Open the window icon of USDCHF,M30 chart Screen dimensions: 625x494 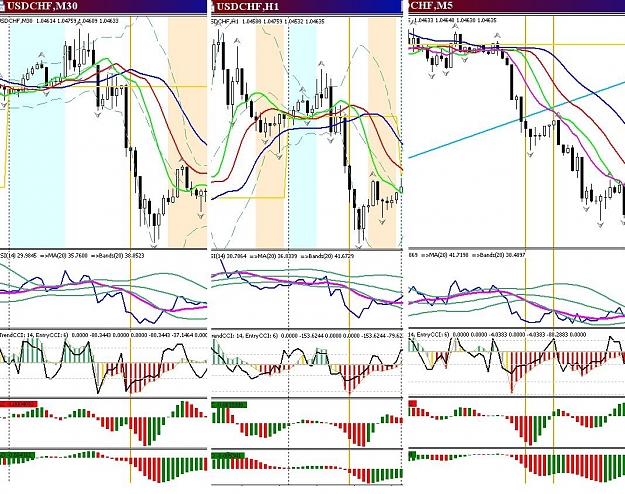tap(2, 6)
